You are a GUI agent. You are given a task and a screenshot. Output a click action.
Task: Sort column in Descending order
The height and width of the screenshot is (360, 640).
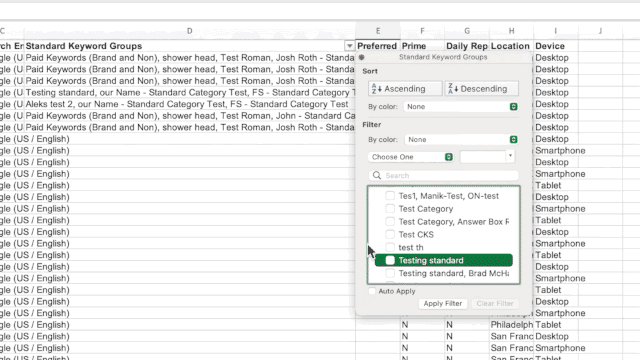(482, 89)
